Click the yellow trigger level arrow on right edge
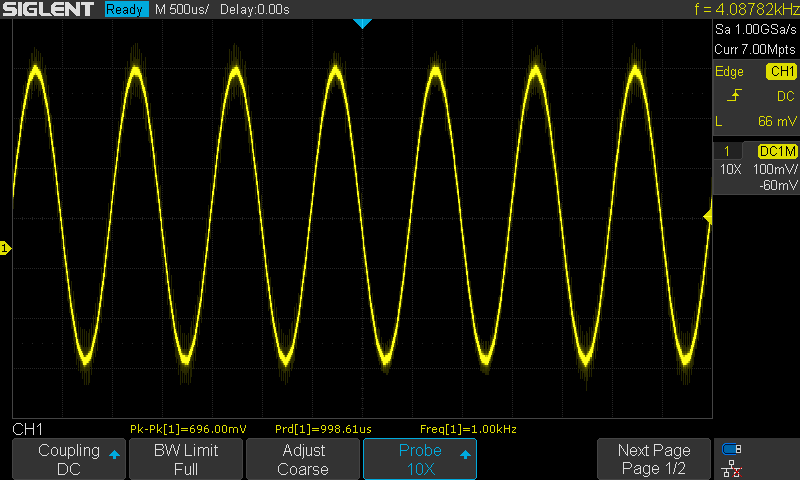Image resolution: width=800 pixels, height=480 pixels. point(708,217)
